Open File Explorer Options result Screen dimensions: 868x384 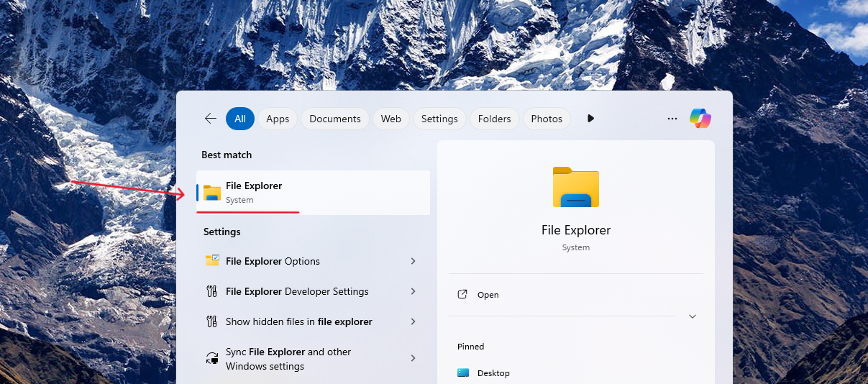click(x=313, y=261)
